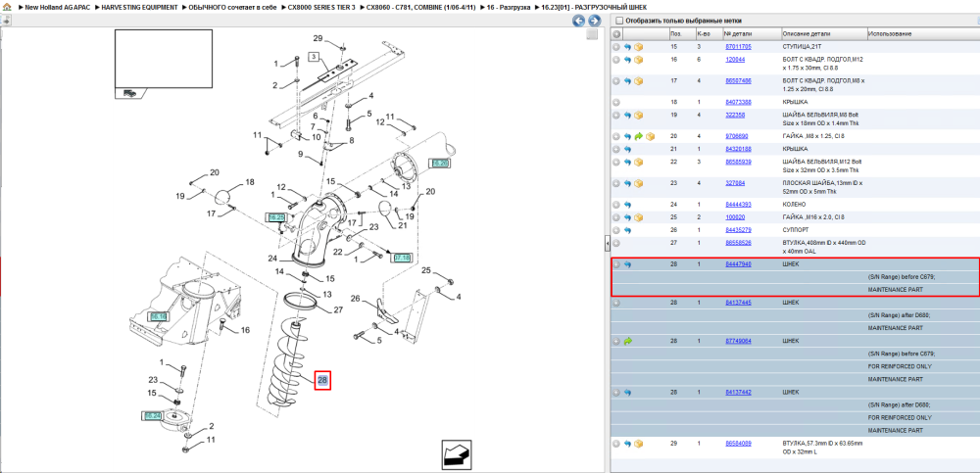Click '(S/N Range) after D680;' under 84137445
The height and width of the screenshot is (473, 980).
[x=899, y=315]
